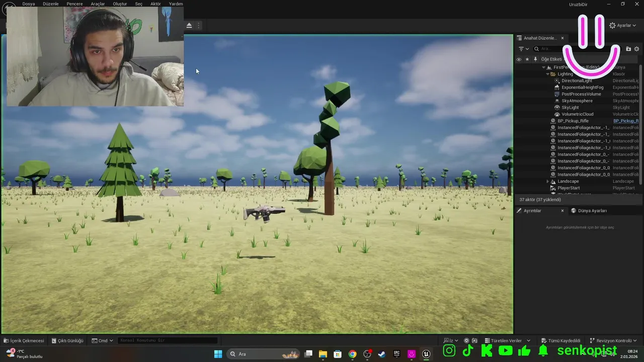Focus the console command input field
Screen dimensions: 644x362
pos(168,340)
